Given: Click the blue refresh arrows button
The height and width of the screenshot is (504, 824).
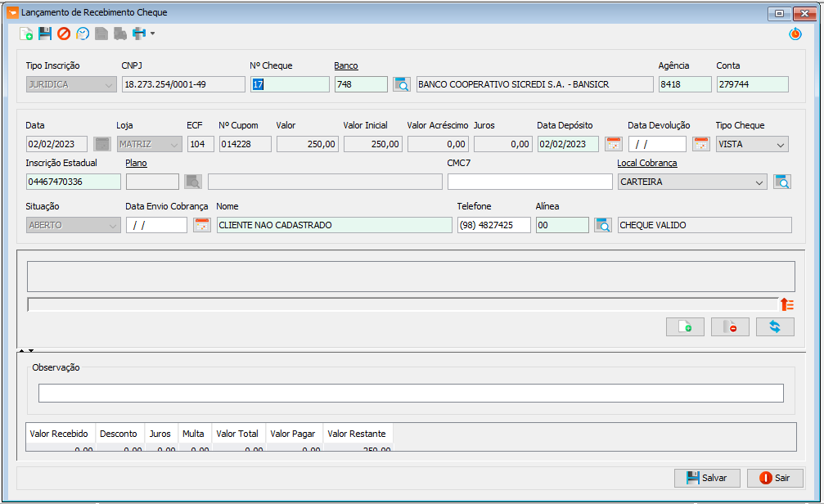Looking at the screenshot, I should (775, 327).
